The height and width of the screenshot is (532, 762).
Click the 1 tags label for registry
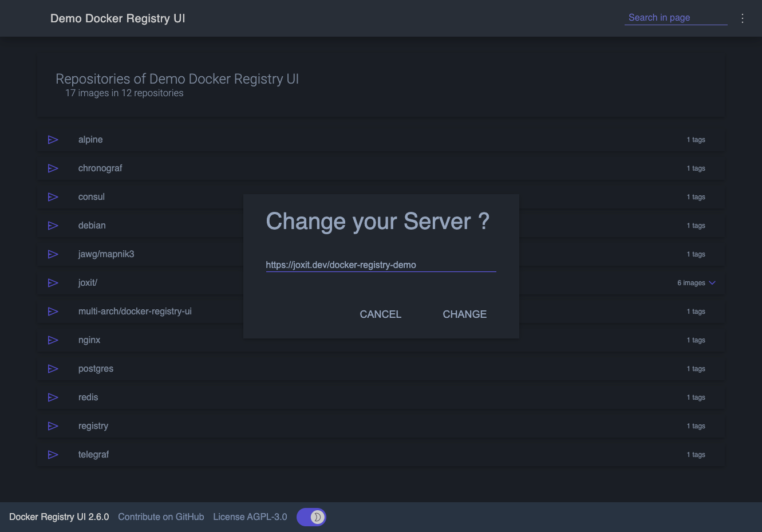coord(696,426)
